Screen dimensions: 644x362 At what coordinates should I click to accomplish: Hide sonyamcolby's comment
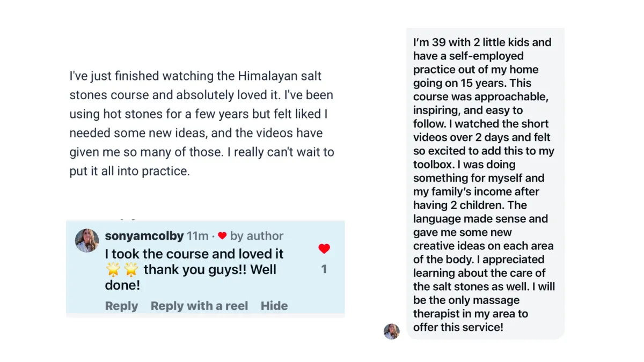coord(274,306)
